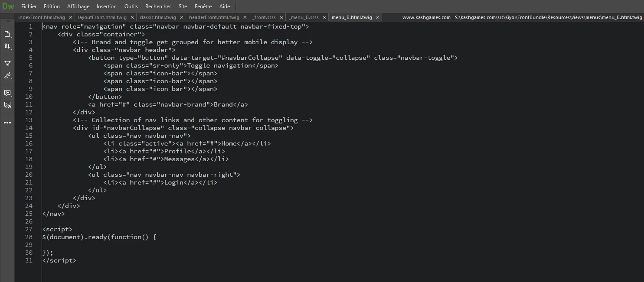This screenshot has width=644, height=282.
Task: Click the 'Toggle navigation' span text
Action: tap(219, 65)
